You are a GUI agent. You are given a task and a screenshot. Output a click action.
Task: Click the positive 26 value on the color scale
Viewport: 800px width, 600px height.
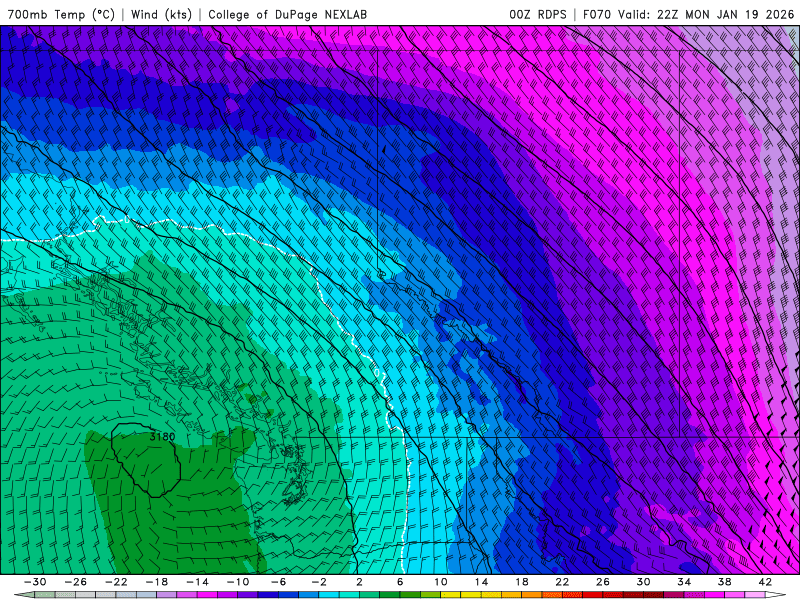(x=603, y=582)
